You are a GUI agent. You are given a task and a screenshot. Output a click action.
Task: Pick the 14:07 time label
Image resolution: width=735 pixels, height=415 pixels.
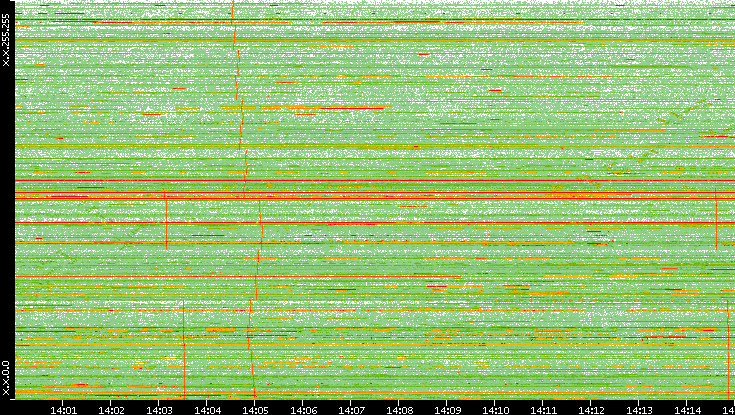click(x=352, y=410)
